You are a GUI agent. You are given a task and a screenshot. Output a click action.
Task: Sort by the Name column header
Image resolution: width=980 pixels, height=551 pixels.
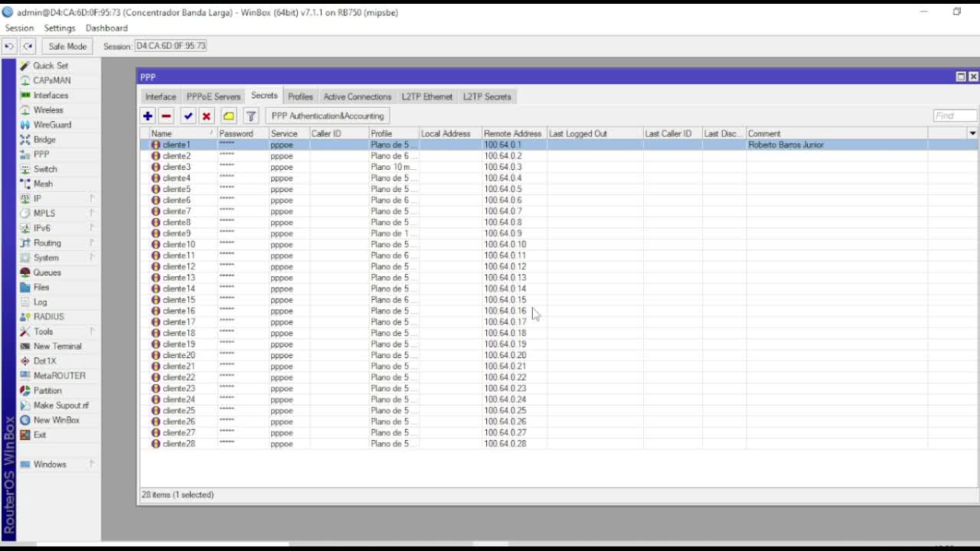click(182, 133)
